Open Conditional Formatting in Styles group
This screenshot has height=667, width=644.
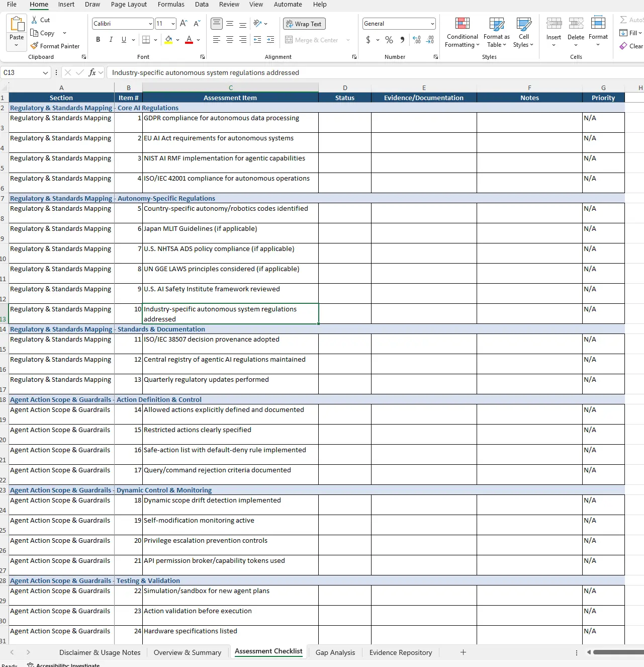click(x=462, y=33)
